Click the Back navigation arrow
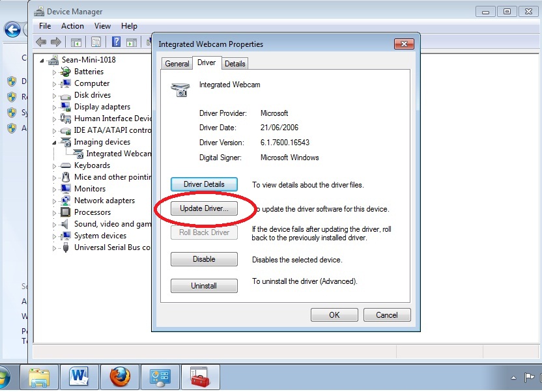This screenshot has width=542, height=392. 40,41
